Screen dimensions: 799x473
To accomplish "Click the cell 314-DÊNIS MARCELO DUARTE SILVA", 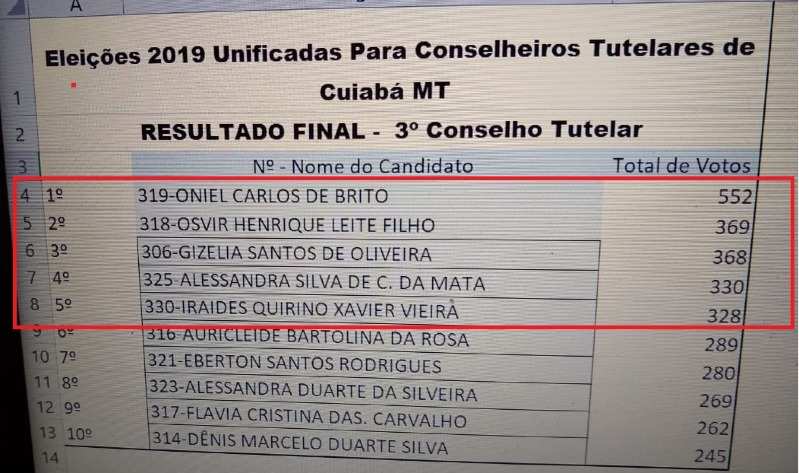I will point(368,444).
